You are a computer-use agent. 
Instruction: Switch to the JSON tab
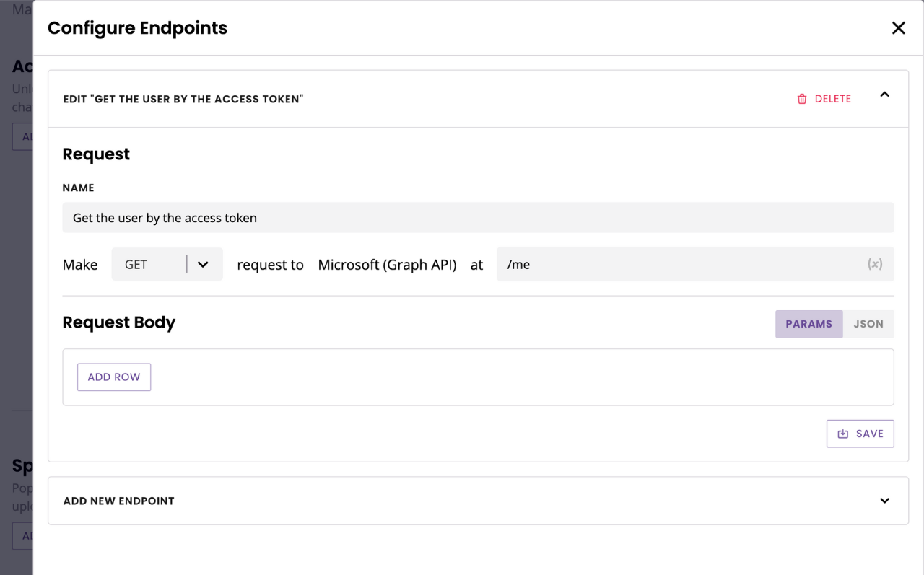coord(868,324)
